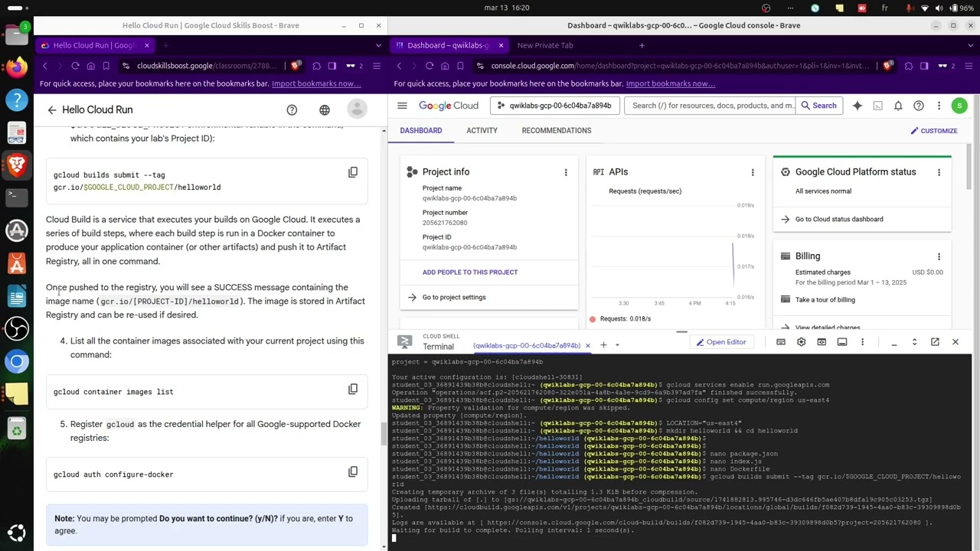The image size is (980, 551).
Task: Open Project info card options menu
Action: click(566, 172)
